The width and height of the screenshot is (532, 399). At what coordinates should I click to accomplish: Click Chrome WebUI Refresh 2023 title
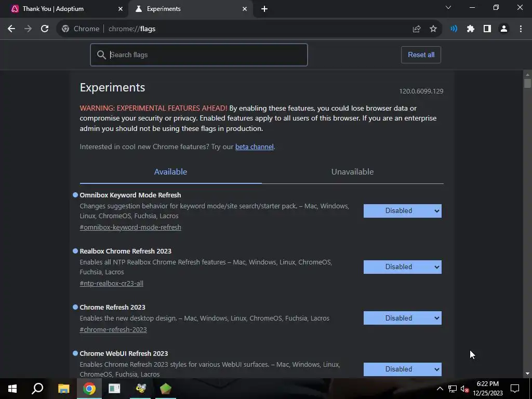point(124,353)
